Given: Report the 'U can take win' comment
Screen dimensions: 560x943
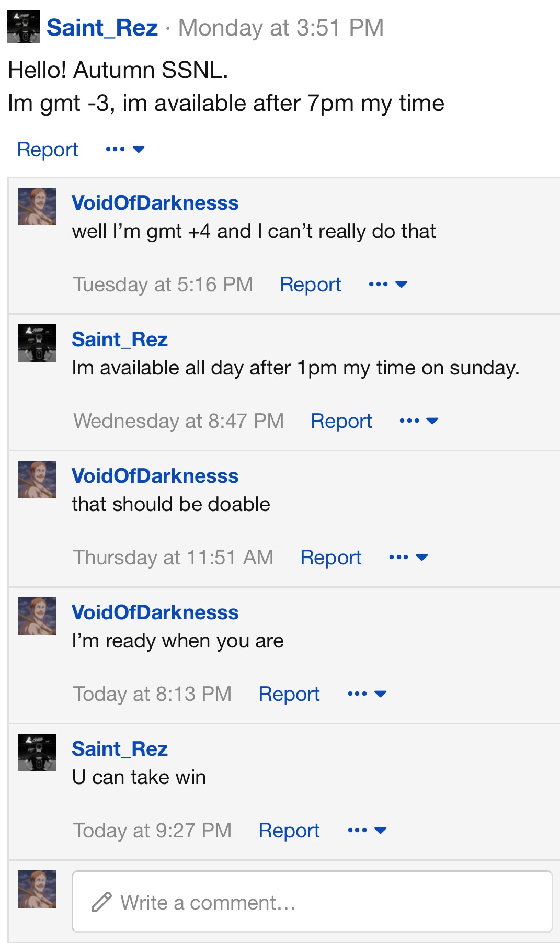Looking at the screenshot, I should [x=289, y=831].
